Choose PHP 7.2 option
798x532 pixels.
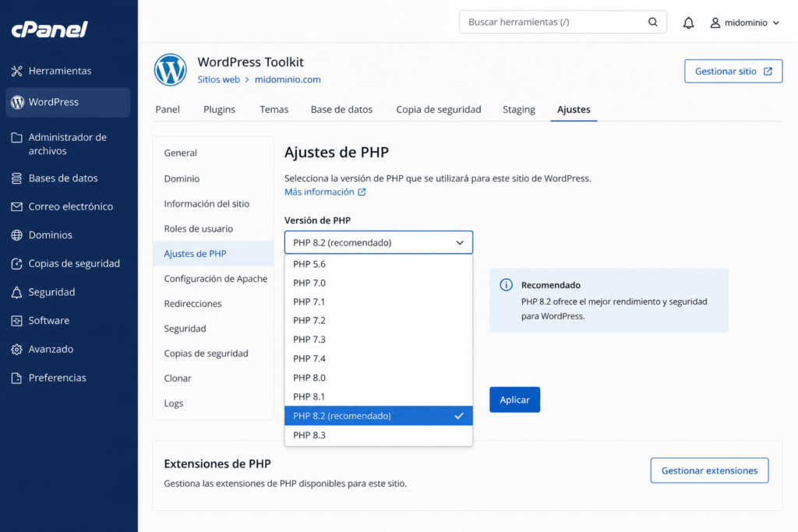tap(378, 320)
